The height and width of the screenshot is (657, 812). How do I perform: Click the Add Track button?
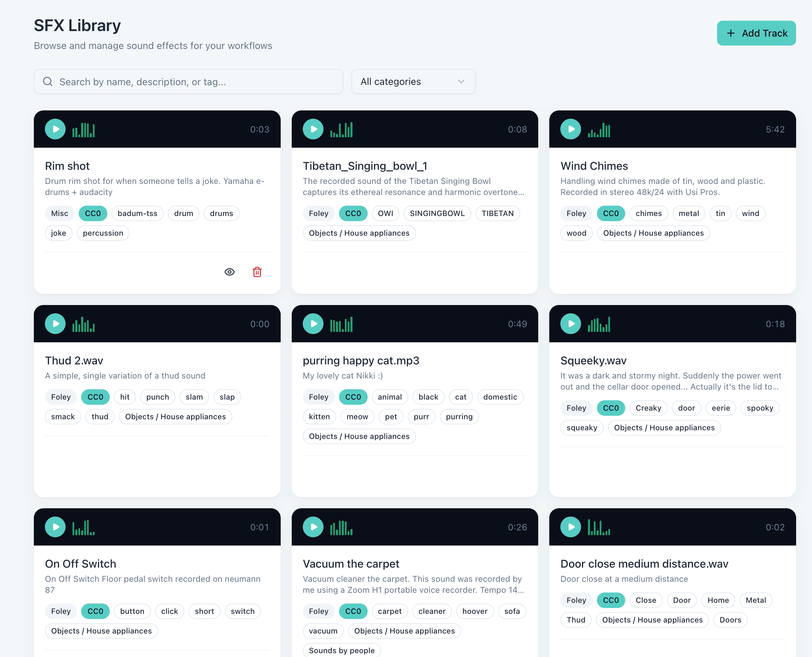coord(756,33)
